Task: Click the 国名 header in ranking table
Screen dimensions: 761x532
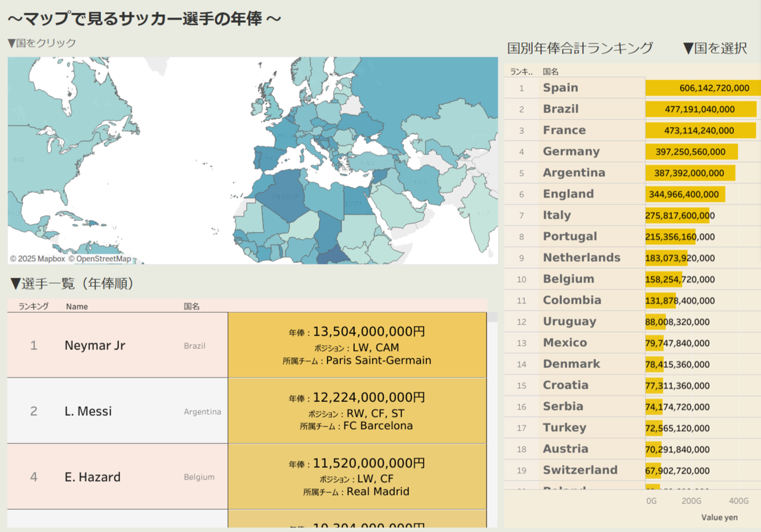Action: click(550, 71)
